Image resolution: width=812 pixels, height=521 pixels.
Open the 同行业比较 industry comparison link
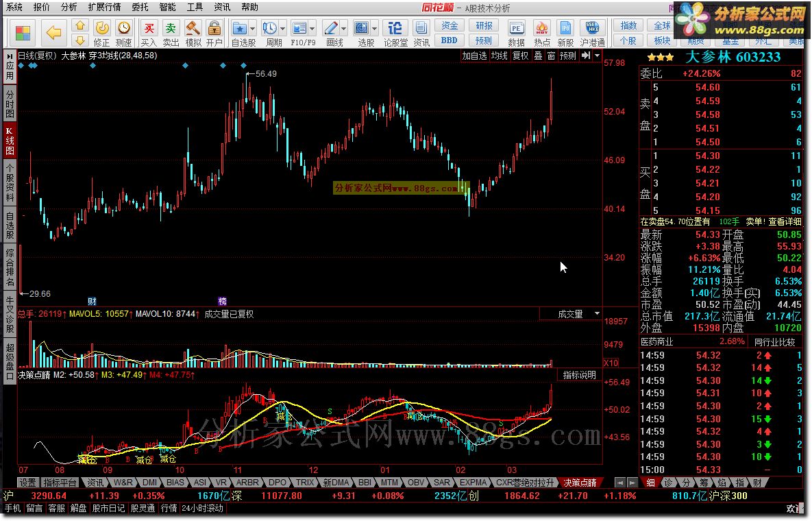(x=775, y=342)
